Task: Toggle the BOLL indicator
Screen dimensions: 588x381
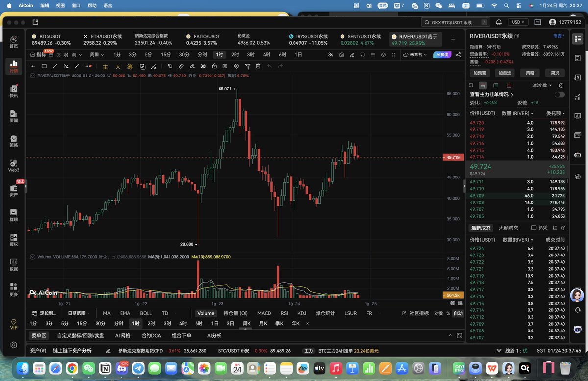Action: tap(146, 313)
